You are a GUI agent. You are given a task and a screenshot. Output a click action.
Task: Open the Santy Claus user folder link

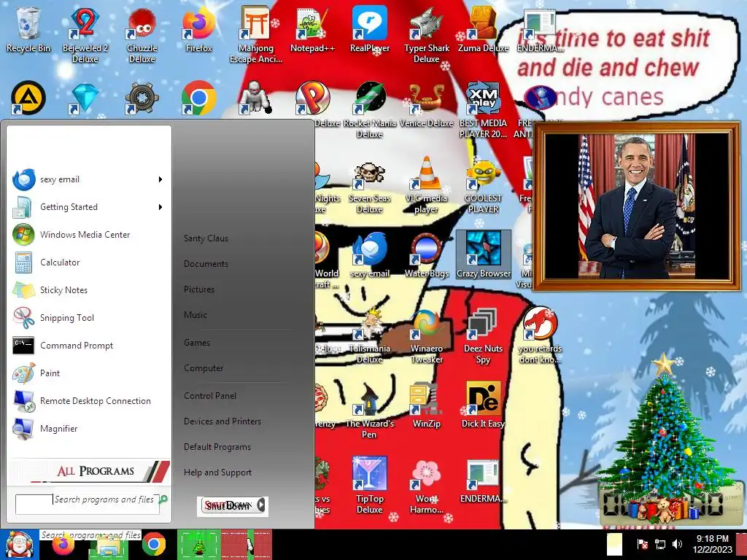click(x=206, y=238)
